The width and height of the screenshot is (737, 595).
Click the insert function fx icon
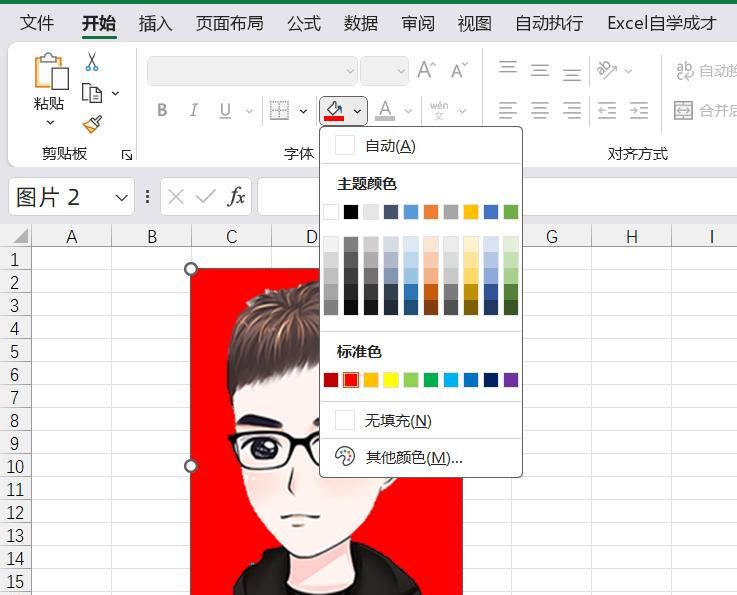pos(236,197)
